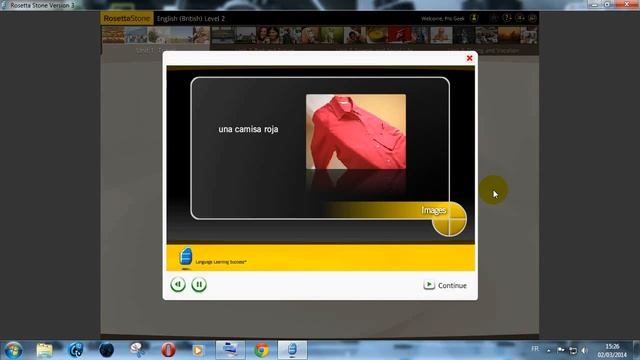Viewport: 640px width, 360px height.
Task: Open the Snipping Tool taskbar icon
Action: pyautogui.click(x=137, y=350)
